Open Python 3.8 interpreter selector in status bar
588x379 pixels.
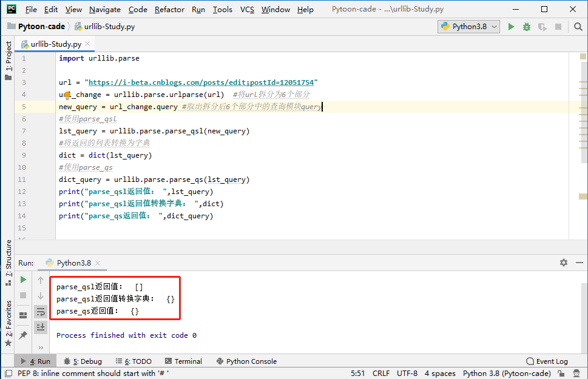[x=507, y=374]
